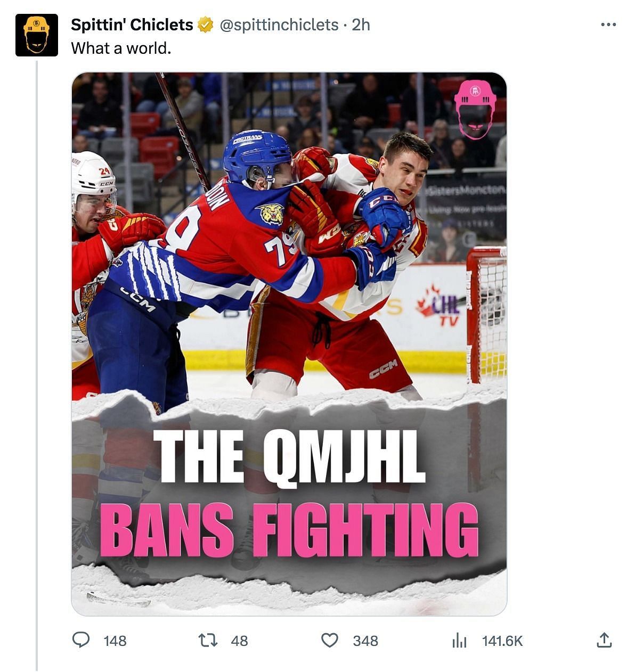The width and height of the screenshot is (635, 672).
Task: Click the gold verified badge
Action: [x=206, y=25]
